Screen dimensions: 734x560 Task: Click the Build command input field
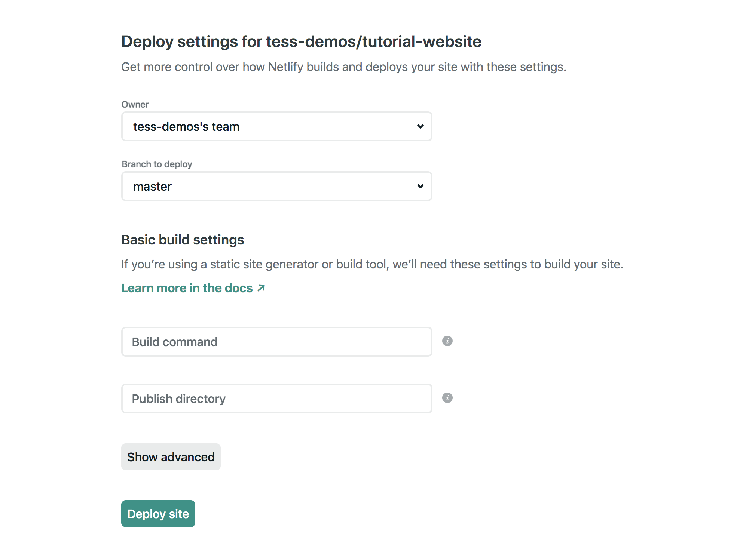point(276,342)
